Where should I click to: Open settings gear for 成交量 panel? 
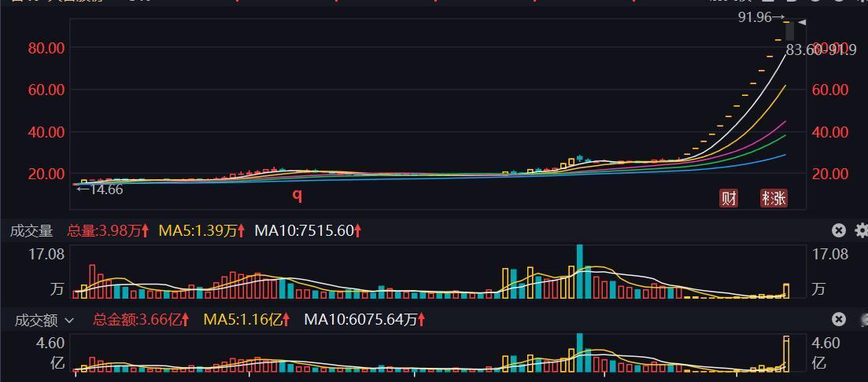pos(861,230)
